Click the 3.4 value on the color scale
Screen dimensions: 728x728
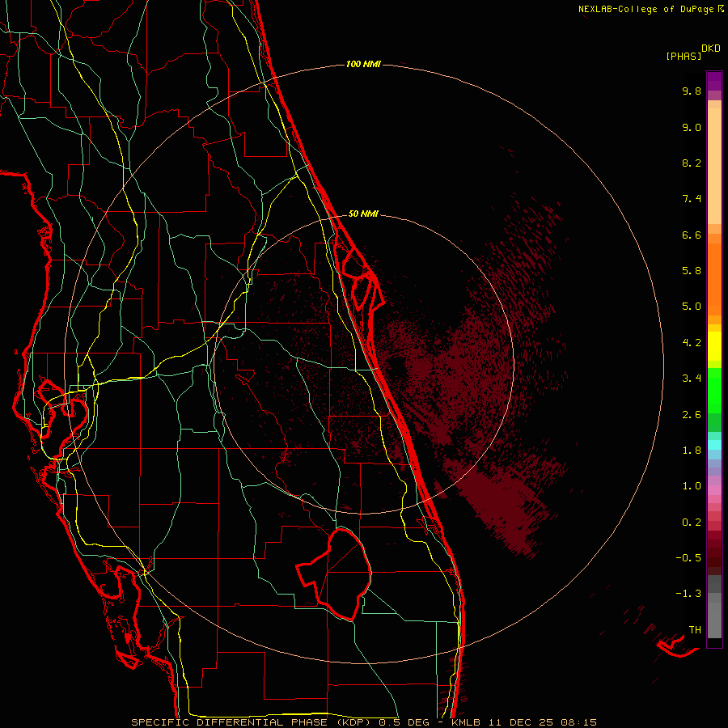click(x=692, y=379)
